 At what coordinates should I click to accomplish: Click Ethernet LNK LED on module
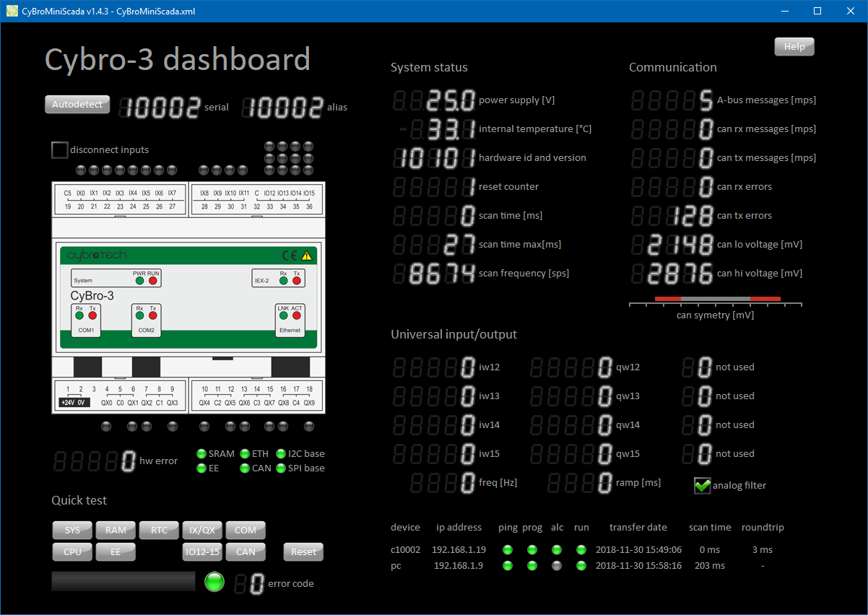tap(283, 315)
